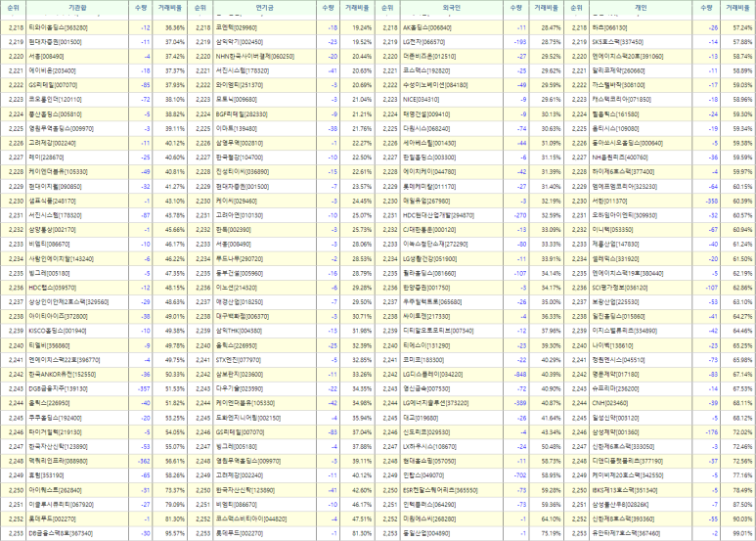Select 아이퀘스트[262840] stock
This screenshot has height=541, width=756.
pyautogui.click(x=56, y=490)
